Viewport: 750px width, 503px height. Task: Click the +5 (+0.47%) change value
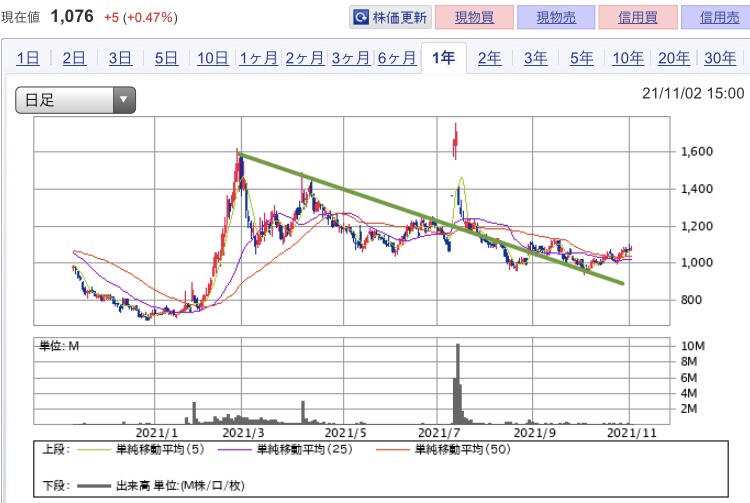coord(141,18)
